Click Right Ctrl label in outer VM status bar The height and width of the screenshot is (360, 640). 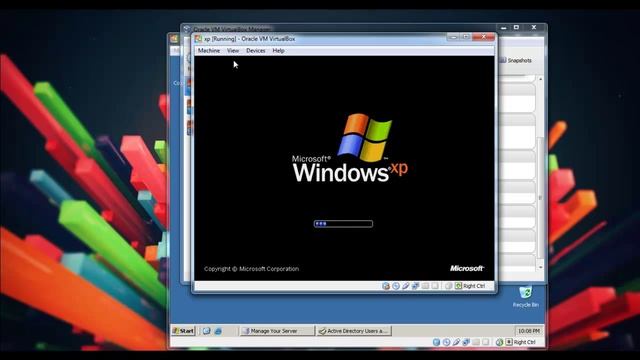[524, 342]
